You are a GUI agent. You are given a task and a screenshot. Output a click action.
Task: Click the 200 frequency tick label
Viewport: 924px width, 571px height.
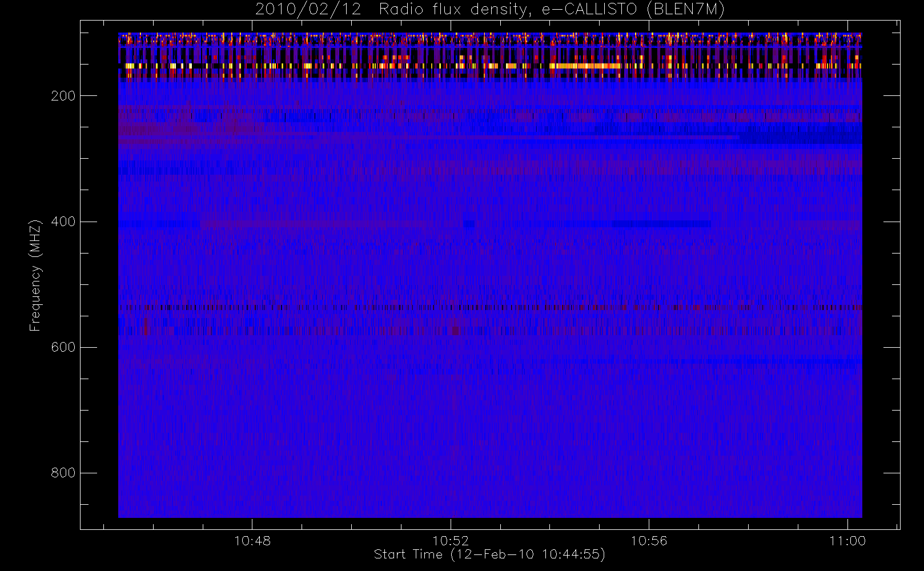click(x=63, y=96)
